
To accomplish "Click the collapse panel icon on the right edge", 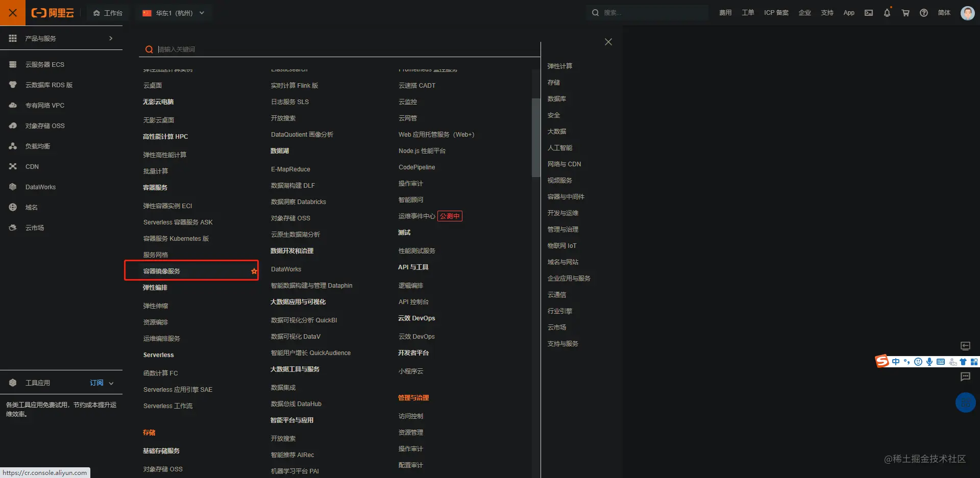I will 965,346.
